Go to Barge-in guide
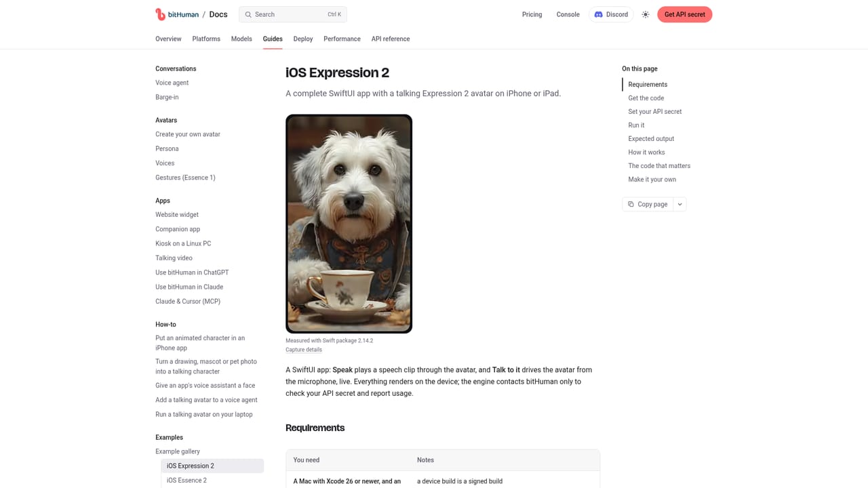 [x=167, y=97]
